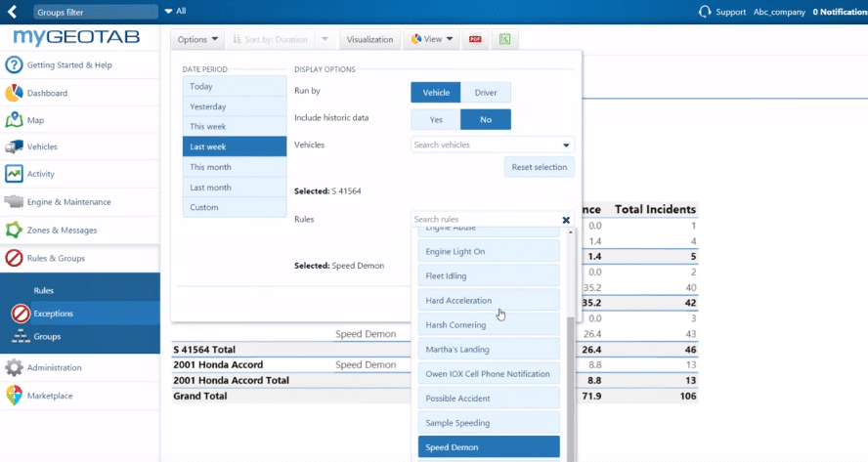The height and width of the screenshot is (462, 868).
Task: Select Custom date period
Action: 235,207
